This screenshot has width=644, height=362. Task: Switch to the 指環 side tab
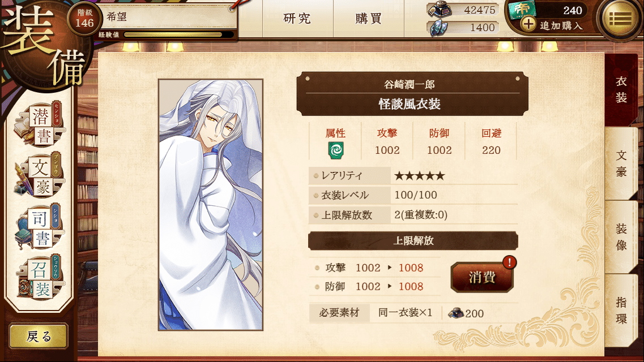621,311
